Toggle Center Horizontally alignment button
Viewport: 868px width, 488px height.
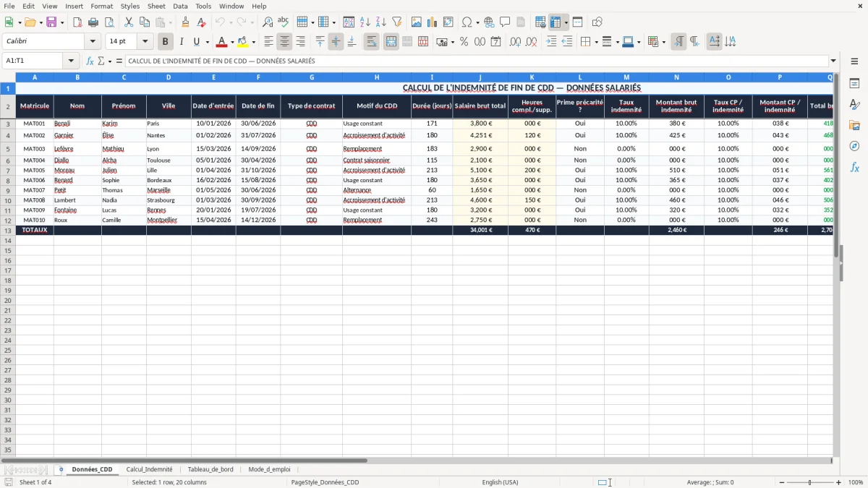point(285,42)
